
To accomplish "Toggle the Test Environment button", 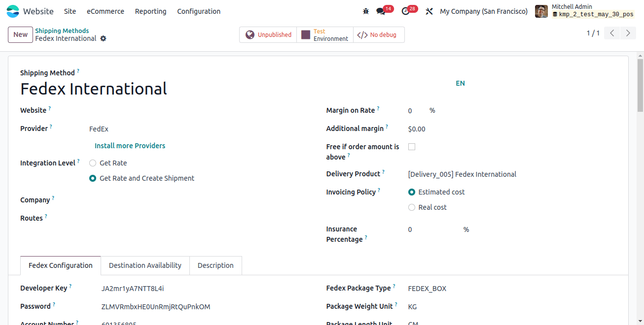I will (325, 35).
